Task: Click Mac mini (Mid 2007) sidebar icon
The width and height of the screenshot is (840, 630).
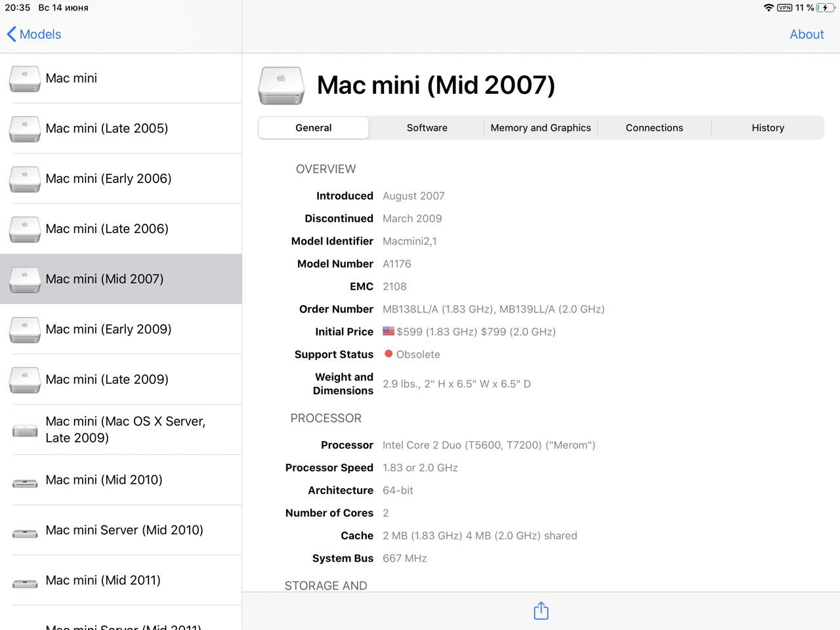Action: 25,280
